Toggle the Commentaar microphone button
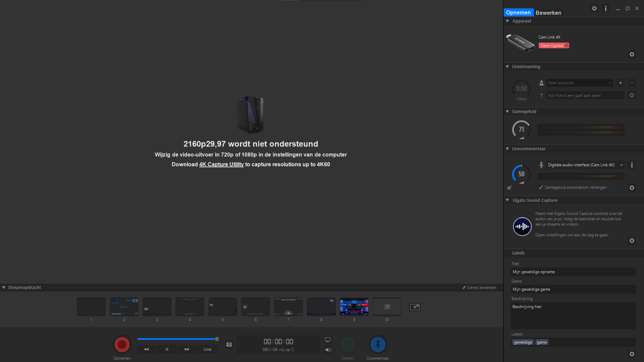Image resolution: width=644 pixels, height=362 pixels. [x=378, y=345]
